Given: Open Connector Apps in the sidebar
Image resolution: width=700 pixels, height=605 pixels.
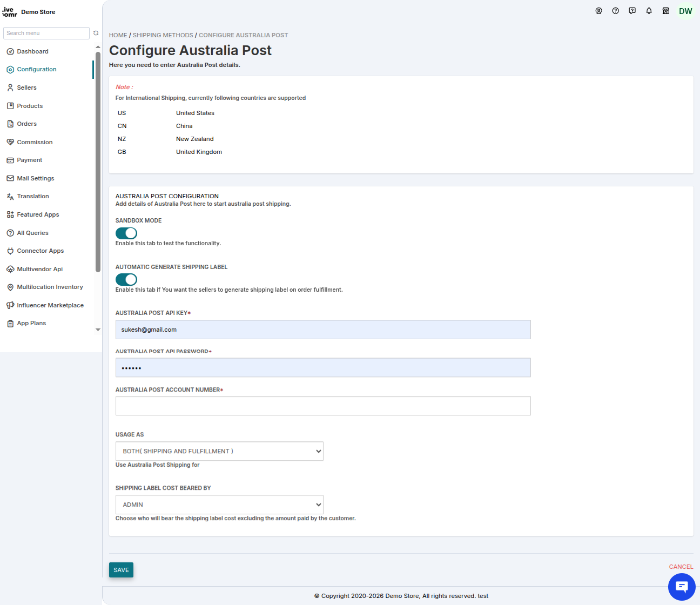Looking at the screenshot, I should coord(41,251).
